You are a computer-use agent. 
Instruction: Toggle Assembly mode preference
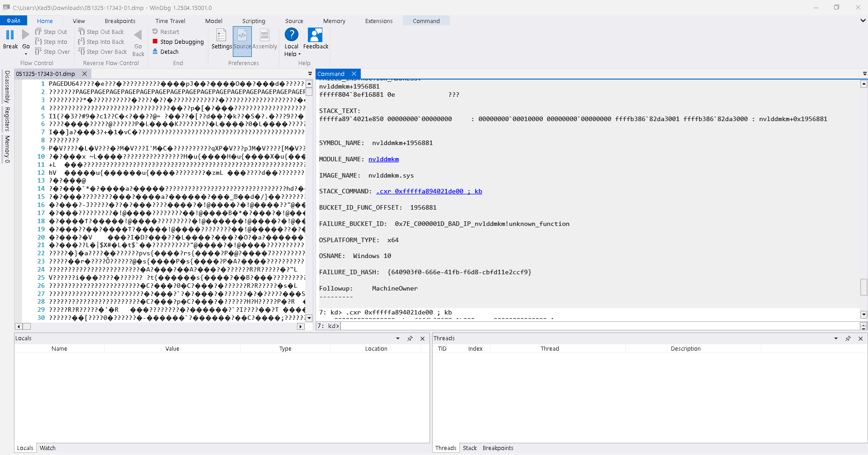264,39
